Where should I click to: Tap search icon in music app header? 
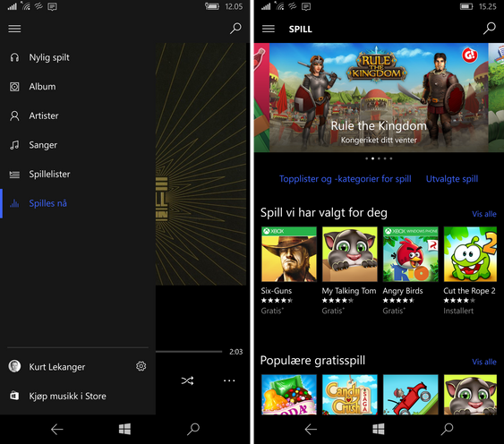click(x=235, y=29)
